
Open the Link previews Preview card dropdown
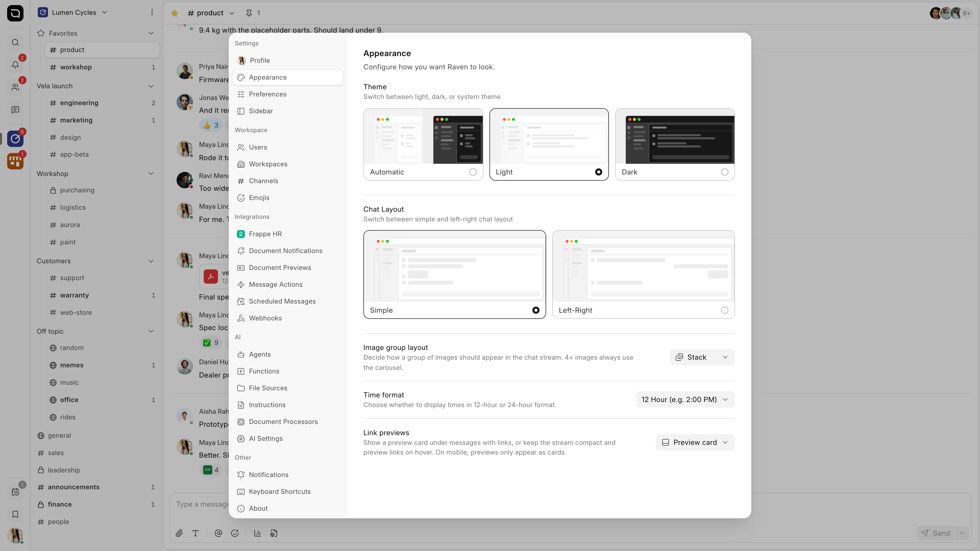point(695,442)
